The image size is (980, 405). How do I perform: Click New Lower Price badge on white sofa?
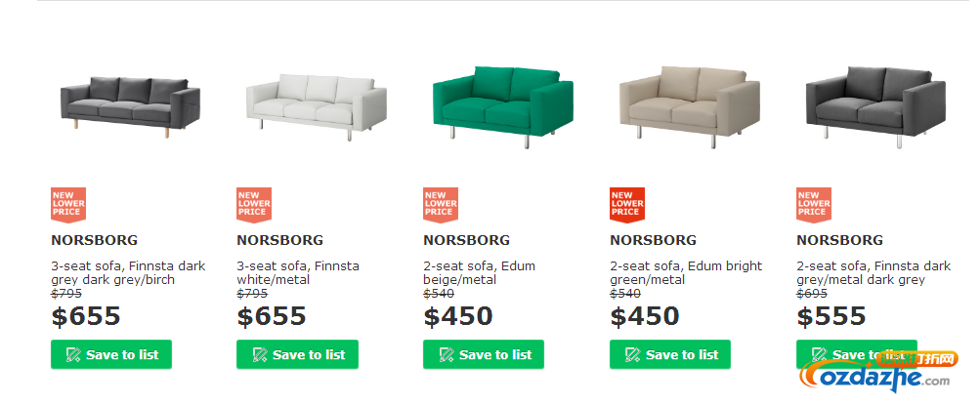click(254, 205)
